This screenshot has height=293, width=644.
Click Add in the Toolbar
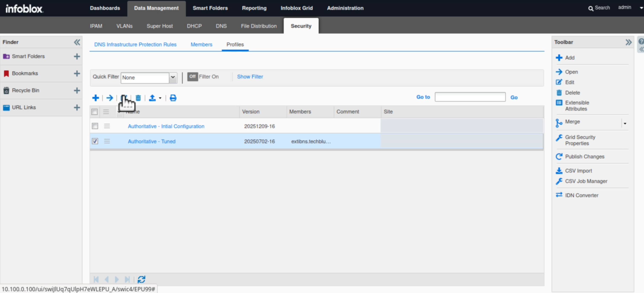point(570,58)
